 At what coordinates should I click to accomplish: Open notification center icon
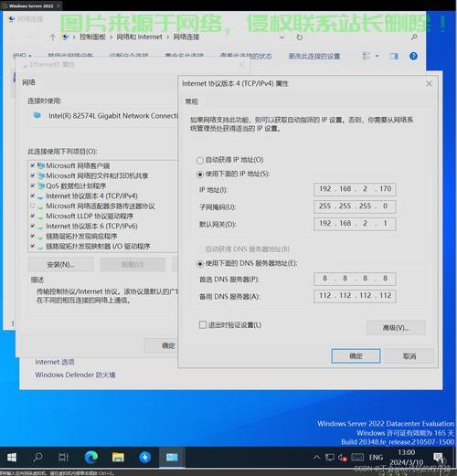(x=439, y=457)
